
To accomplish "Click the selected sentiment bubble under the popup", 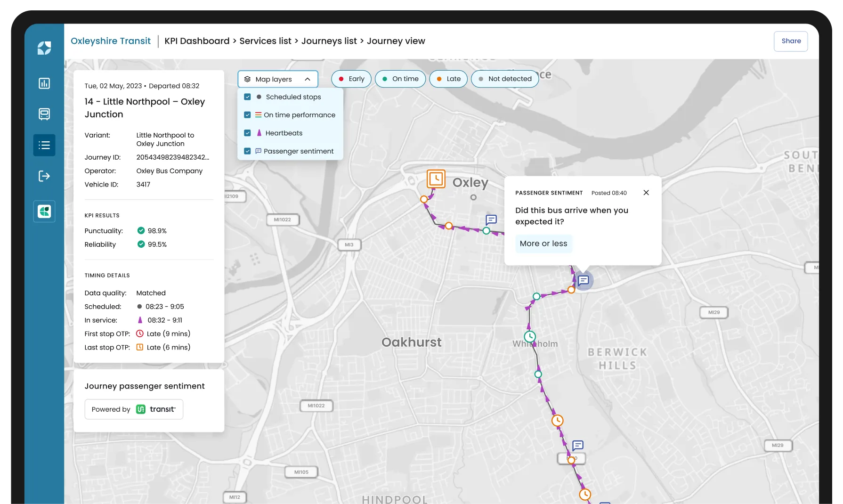I will [x=584, y=281].
